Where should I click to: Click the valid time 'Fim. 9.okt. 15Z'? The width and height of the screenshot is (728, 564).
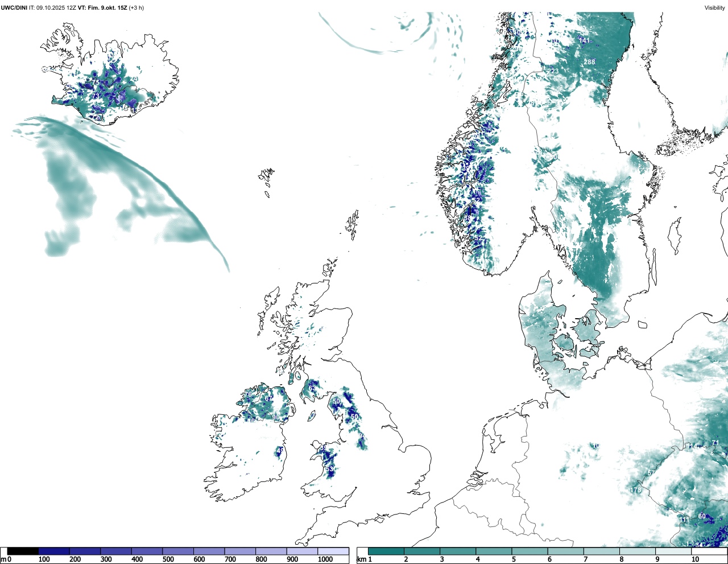(x=107, y=7)
